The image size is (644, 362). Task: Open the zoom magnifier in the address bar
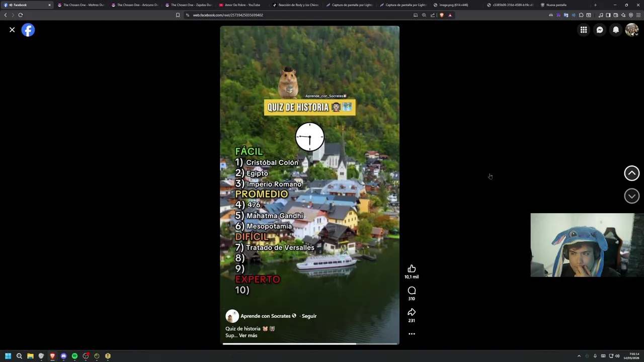coord(424,15)
